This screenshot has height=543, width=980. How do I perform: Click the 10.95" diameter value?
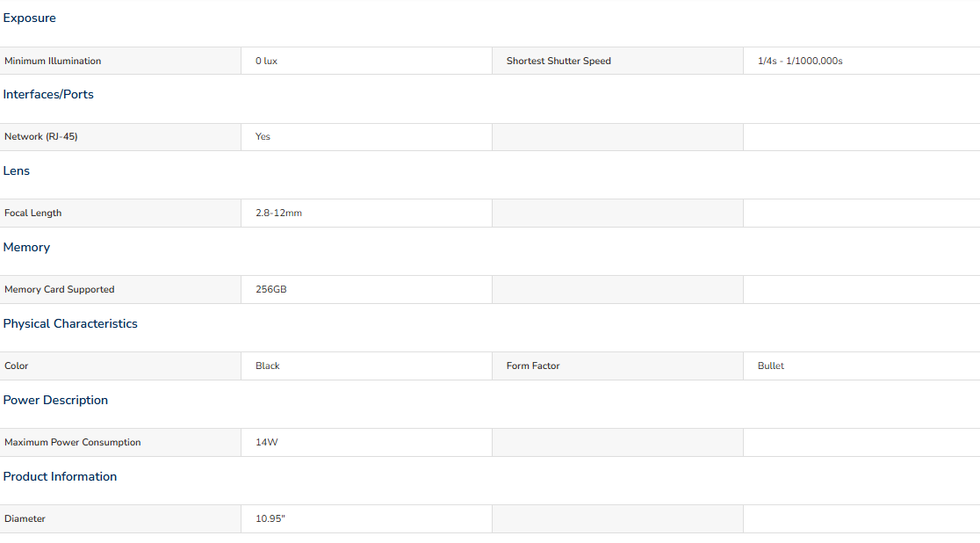[x=270, y=518]
